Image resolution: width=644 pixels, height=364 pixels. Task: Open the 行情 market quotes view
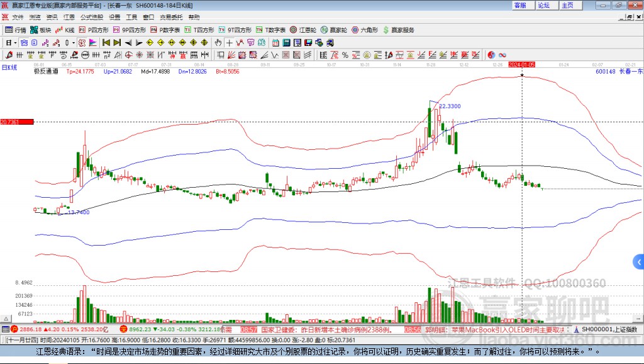pos(16,30)
